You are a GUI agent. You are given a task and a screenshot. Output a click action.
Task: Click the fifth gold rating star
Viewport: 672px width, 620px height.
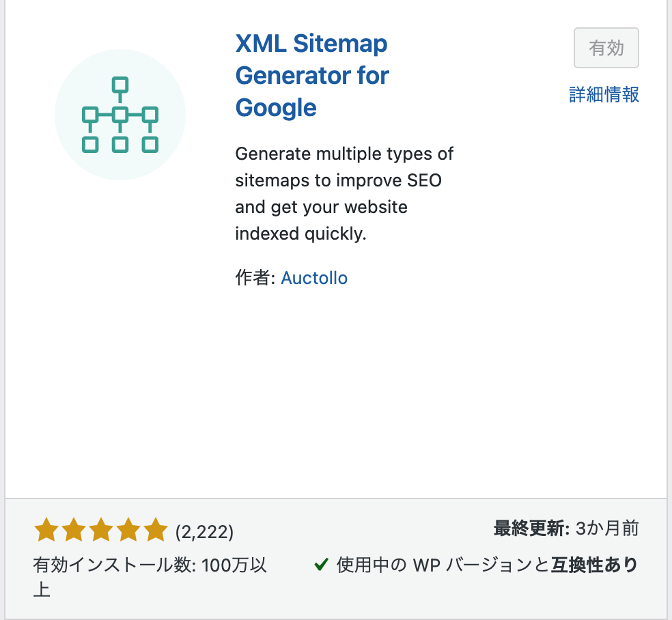156,530
